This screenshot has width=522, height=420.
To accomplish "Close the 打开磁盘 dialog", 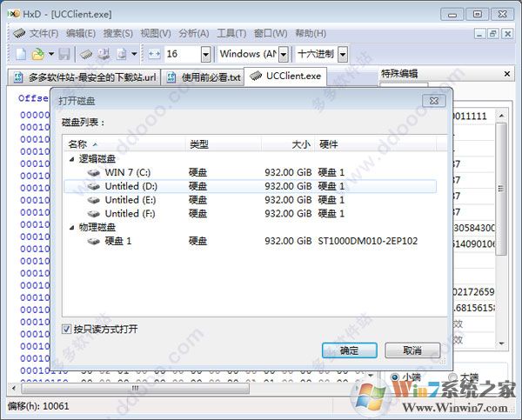I will coord(434,101).
